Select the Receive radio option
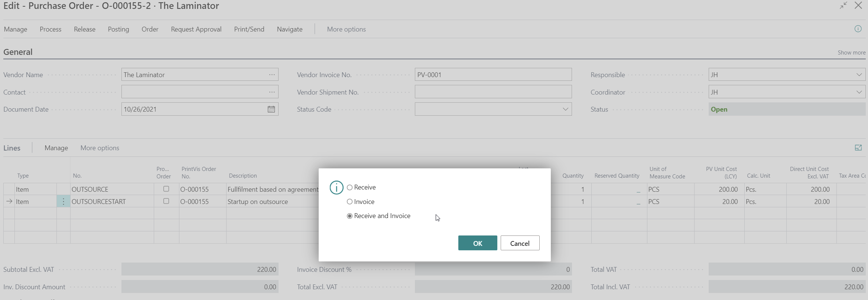This screenshot has width=868, height=300. point(350,188)
